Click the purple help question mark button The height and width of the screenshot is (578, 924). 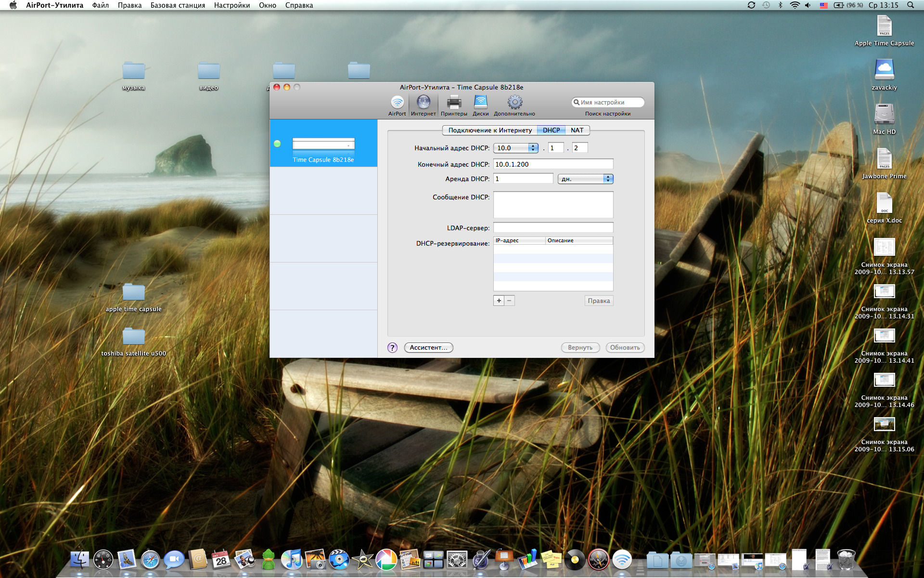pos(392,347)
